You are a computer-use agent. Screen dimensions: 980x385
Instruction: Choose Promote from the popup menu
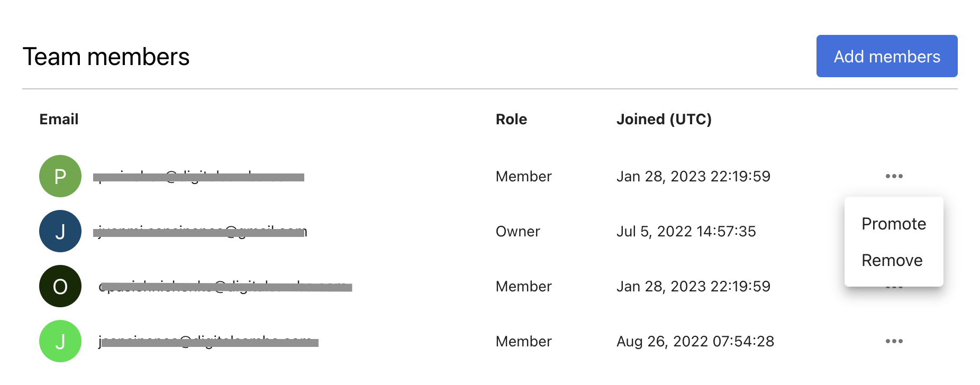pos(893,224)
